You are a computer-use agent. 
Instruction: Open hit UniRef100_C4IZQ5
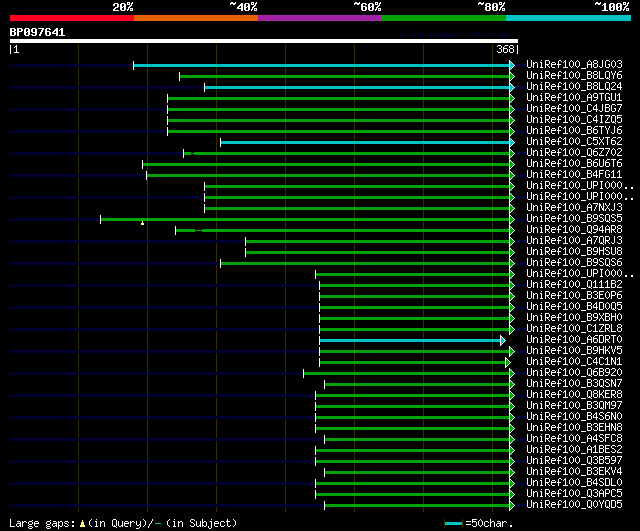coord(574,119)
